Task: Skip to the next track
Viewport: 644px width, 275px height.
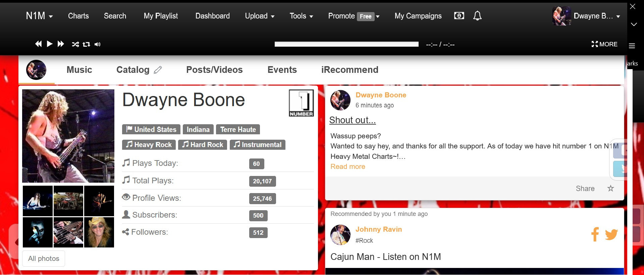Action: pos(61,44)
